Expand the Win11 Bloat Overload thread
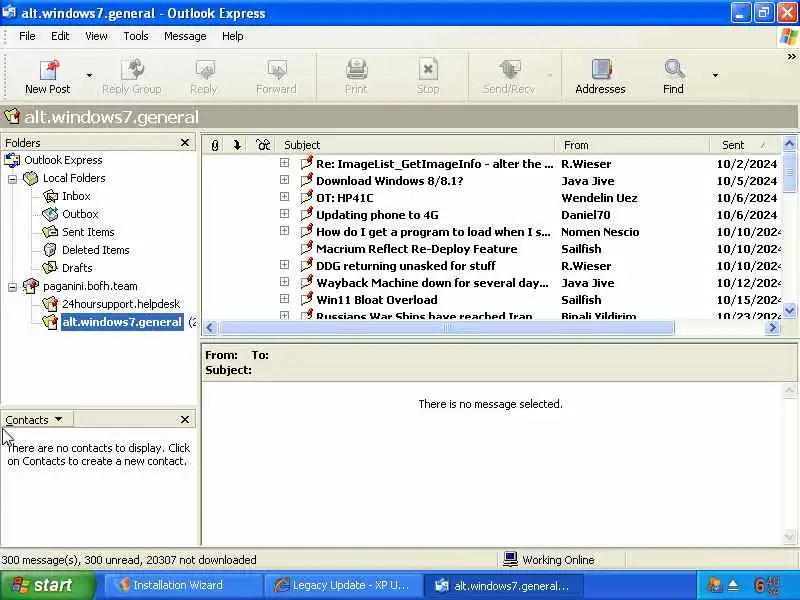Image resolution: width=800 pixels, height=600 pixels. 285,298
